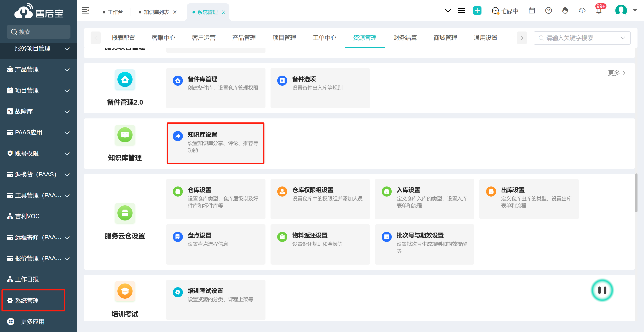Open the notification bell with 99+ badge
The width and height of the screenshot is (644, 332).
(599, 10)
